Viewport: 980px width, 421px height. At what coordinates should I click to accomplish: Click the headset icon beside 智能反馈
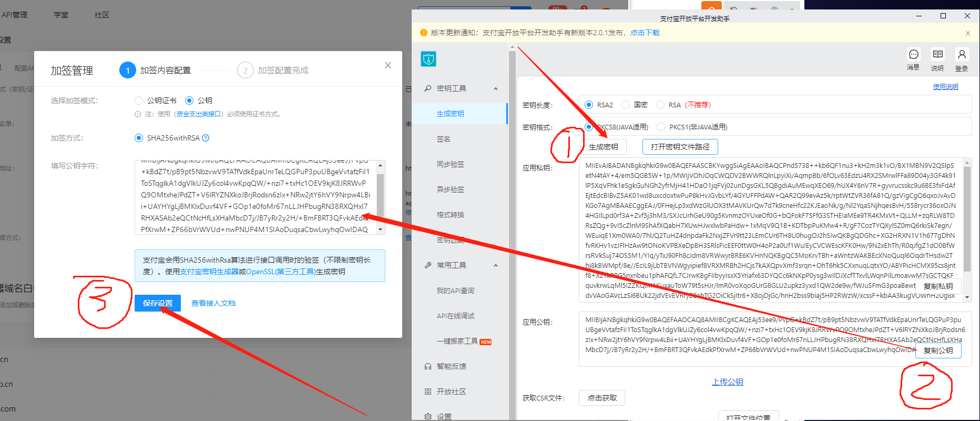pos(428,366)
